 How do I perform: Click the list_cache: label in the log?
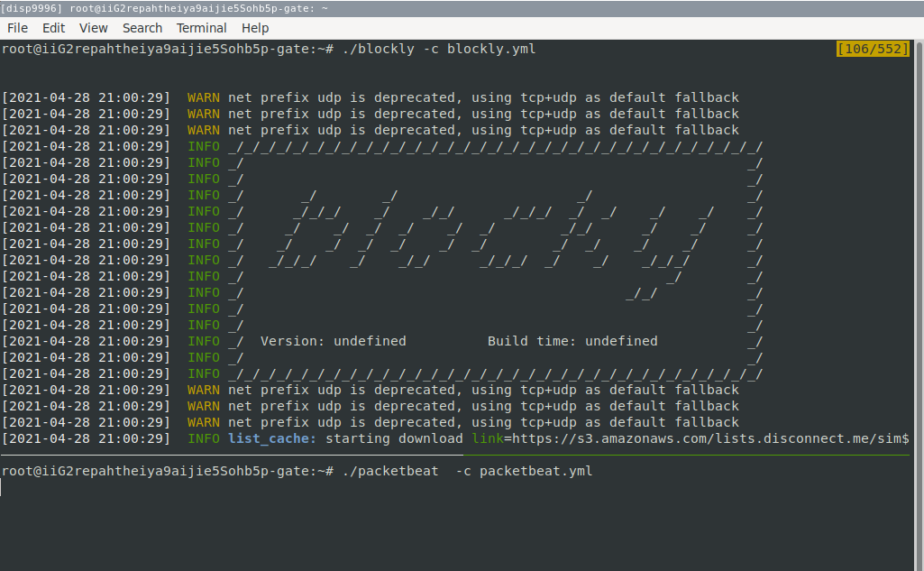(x=272, y=438)
